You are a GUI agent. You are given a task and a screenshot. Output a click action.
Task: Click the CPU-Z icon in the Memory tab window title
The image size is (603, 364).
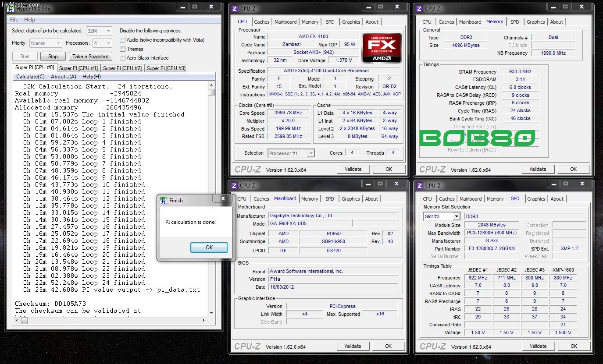coord(419,8)
